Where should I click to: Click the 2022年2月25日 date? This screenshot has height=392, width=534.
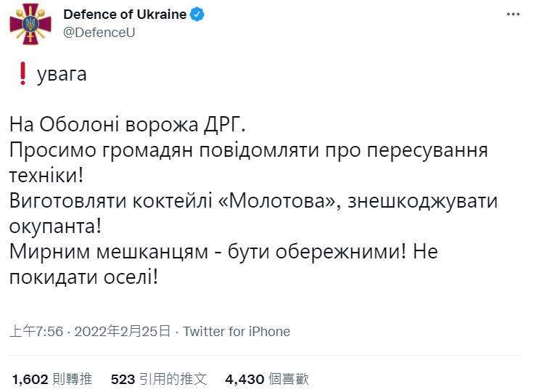coord(123,331)
